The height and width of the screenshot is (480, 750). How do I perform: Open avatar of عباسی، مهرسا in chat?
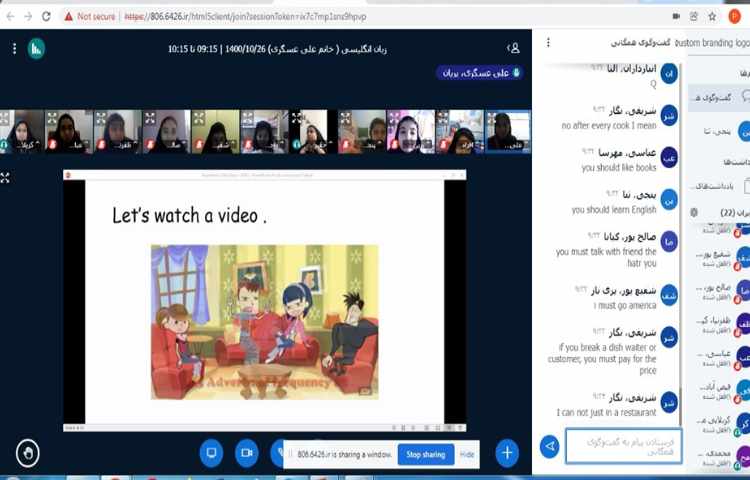point(669,157)
